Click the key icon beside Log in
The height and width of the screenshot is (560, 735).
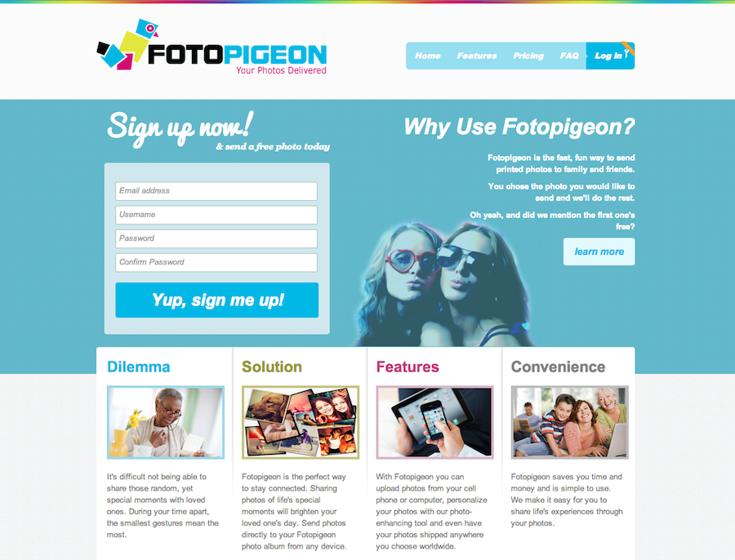click(x=626, y=54)
